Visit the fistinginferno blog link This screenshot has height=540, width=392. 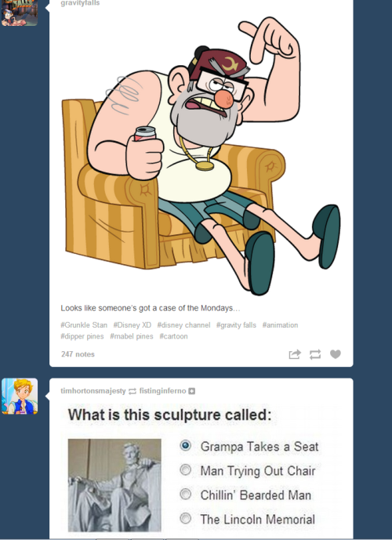click(162, 391)
